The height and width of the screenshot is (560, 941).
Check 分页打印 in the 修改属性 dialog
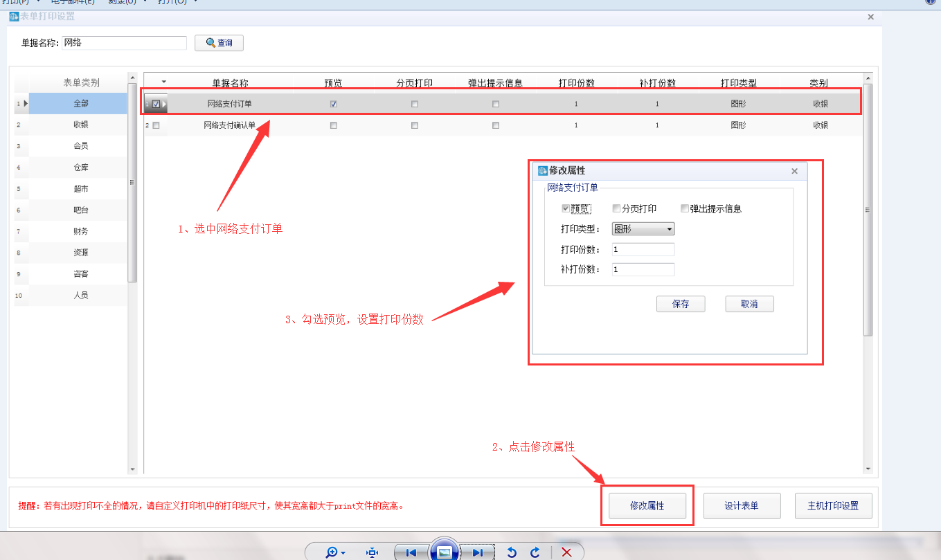click(616, 208)
